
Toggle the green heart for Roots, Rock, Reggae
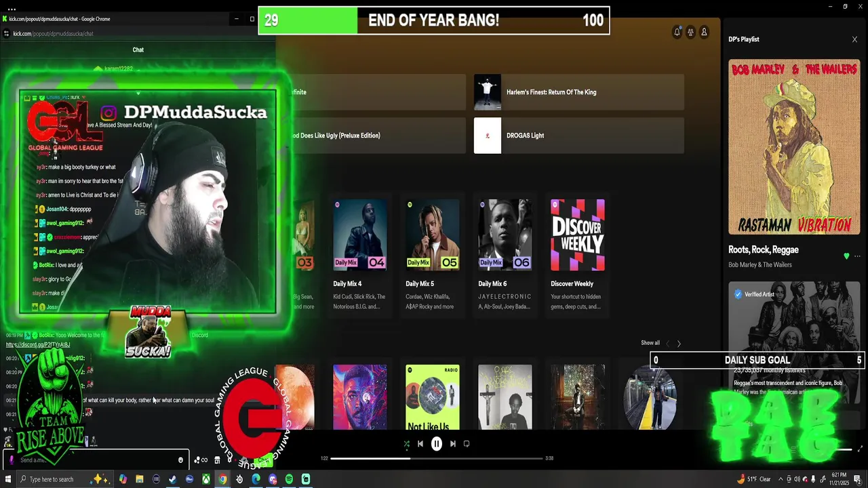(x=846, y=256)
